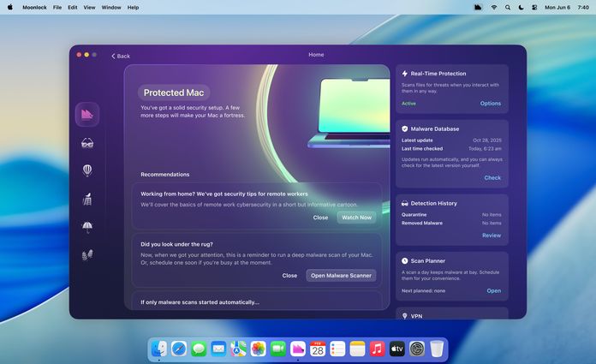Toggle Focus moon icon in menu bar
Viewport: 596px width, 364px height.
coord(521,7)
